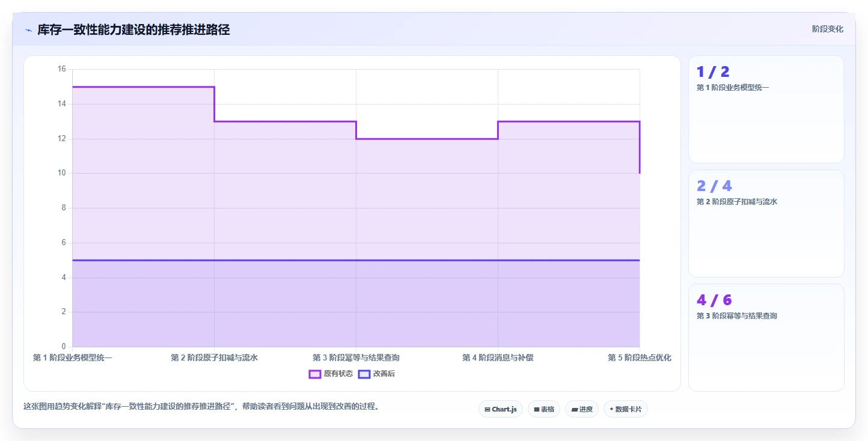This screenshot has height=441, width=868.
Task: Click the icon inside the Chart.js chip
Action: pyautogui.click(x=487, y=409)
